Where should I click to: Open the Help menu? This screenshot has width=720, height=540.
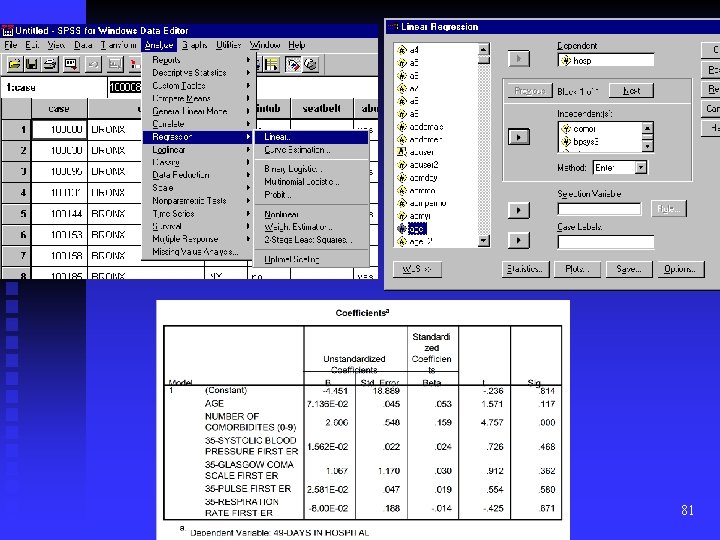tap(297, 45)
